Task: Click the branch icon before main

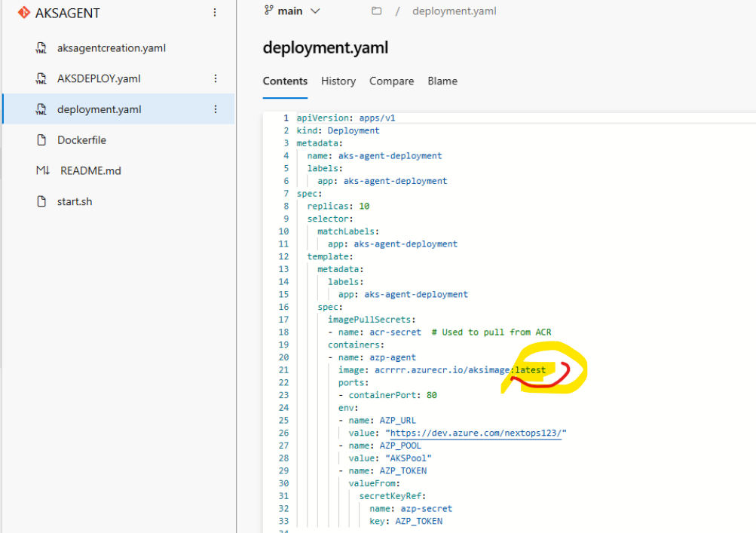Action: coord(268,11)
